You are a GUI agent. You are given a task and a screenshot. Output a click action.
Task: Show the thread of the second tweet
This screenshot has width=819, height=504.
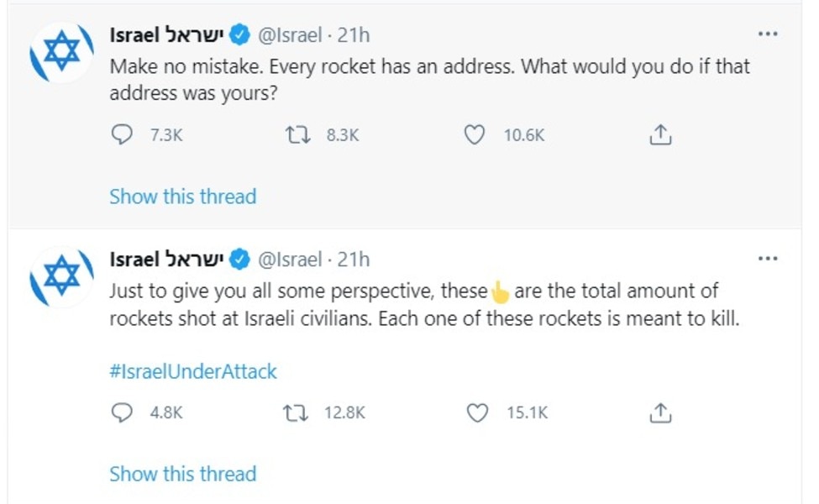(182, 473)
